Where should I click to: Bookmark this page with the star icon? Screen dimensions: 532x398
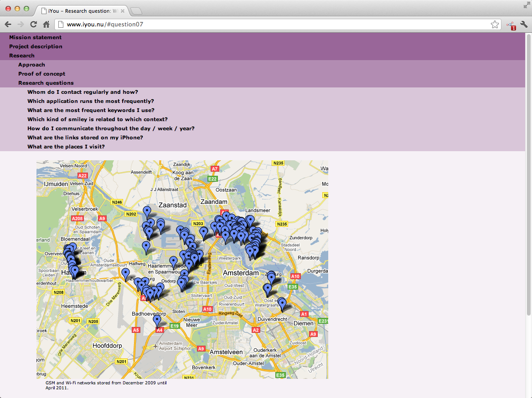click(x=495, y=25)
